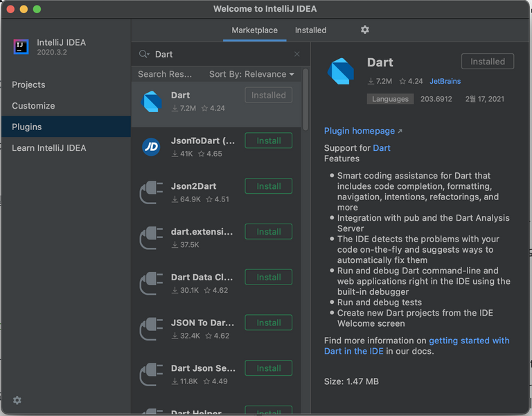Click Installed button in Dart list row
This screenshot has height=416, width=532.
pos(268,96)
